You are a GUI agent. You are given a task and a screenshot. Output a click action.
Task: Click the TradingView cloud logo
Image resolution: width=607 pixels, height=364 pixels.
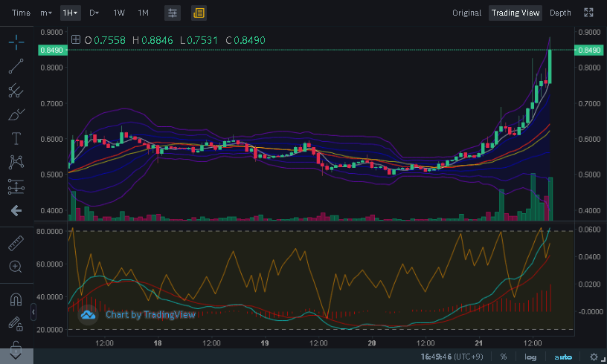(x=88, y=315)
